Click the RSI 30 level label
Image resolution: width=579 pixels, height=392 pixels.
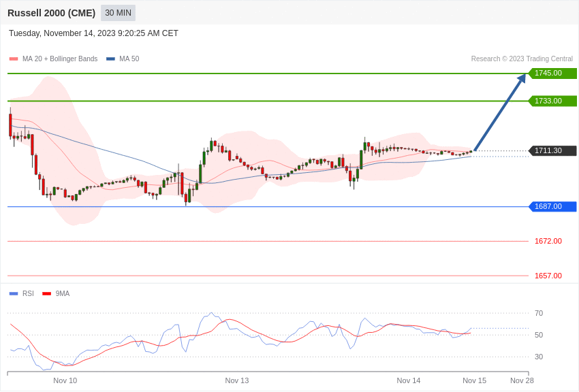539,357
